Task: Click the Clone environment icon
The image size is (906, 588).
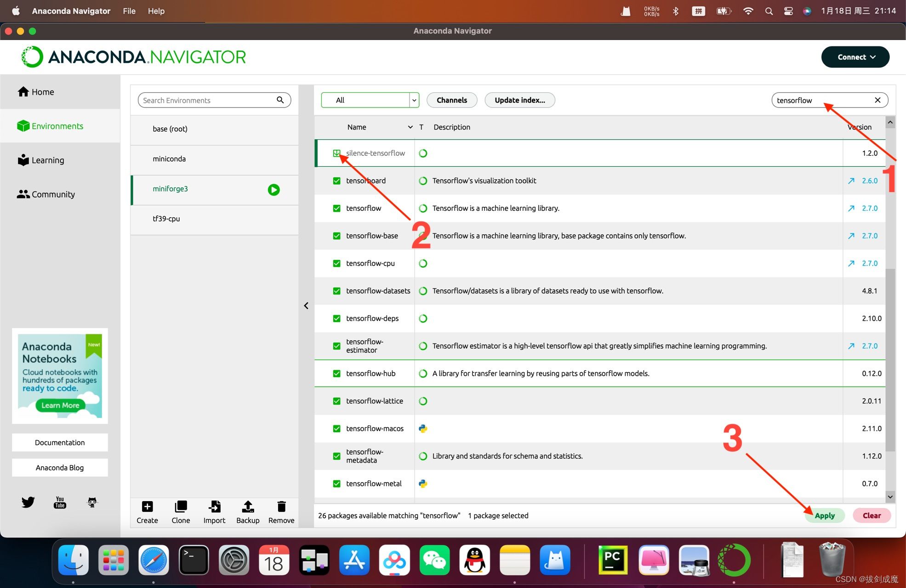Action: click(x=181, y=507)
